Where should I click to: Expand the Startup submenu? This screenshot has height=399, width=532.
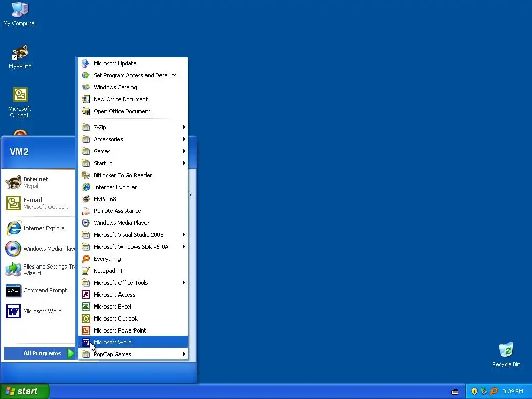[x=133, y=163]
